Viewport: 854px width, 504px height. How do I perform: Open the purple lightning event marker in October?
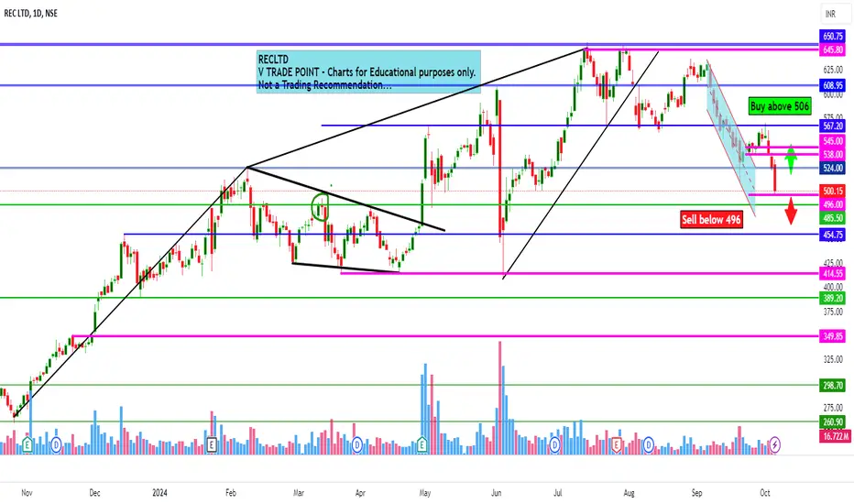(x=774, y=444)
